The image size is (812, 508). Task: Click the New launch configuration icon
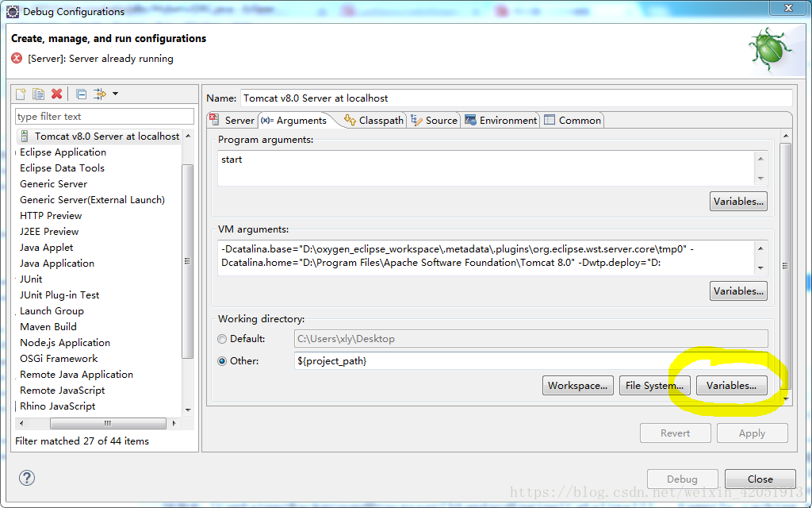coord(21,94)
